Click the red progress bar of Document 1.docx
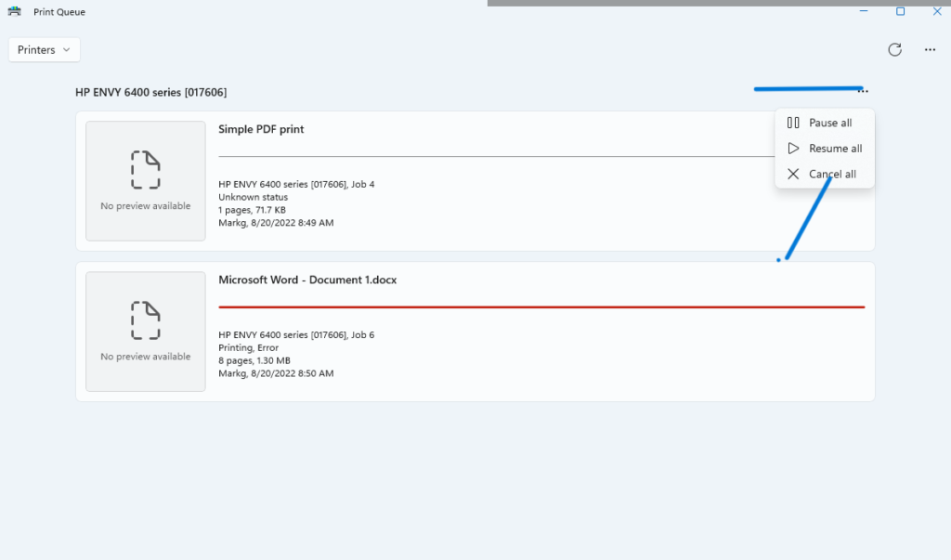 tap(541, 307)
